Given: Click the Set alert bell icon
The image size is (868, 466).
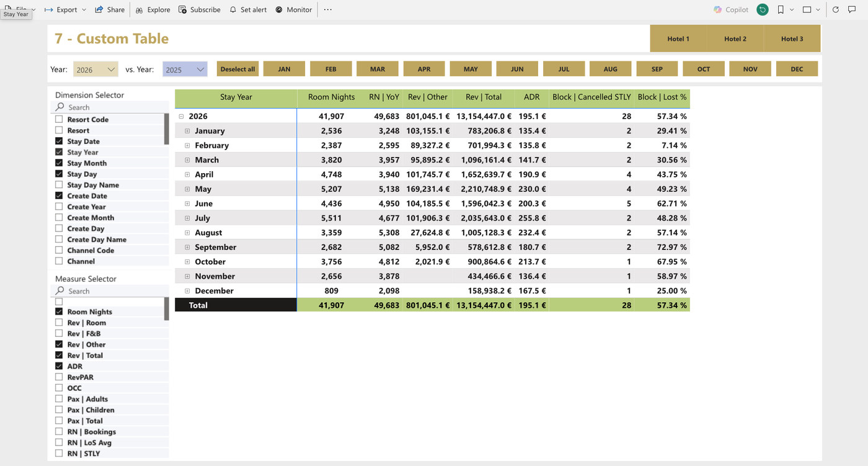Looking at the screenshot, I should (x=233, y=10).
